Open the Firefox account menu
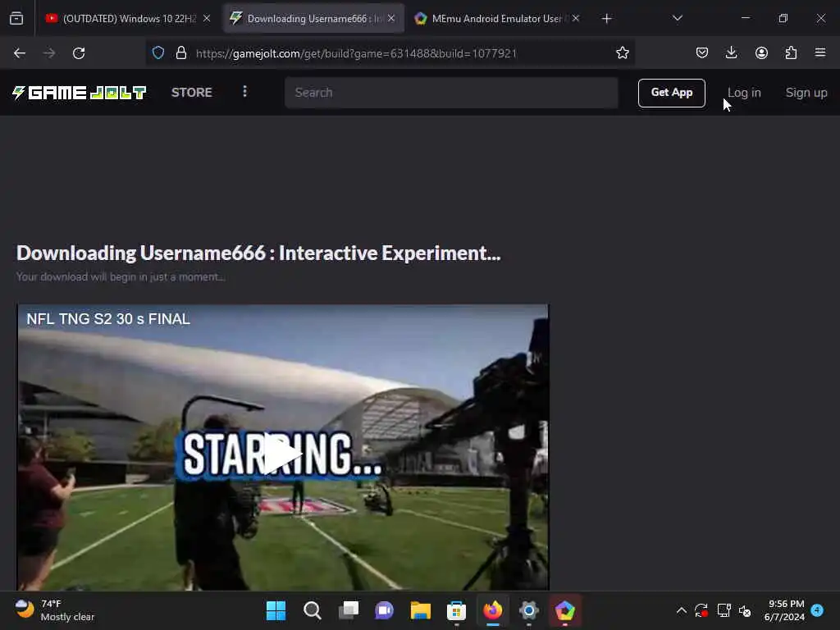840x630 pixels. pos(761,53)
